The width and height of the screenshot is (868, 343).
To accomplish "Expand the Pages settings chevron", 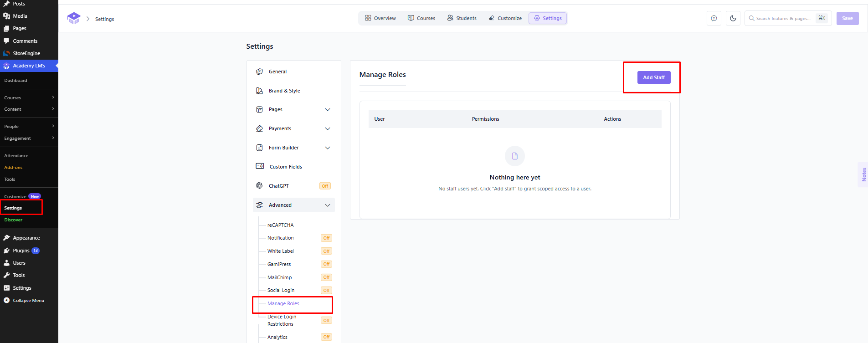I will tap(327, 110).
